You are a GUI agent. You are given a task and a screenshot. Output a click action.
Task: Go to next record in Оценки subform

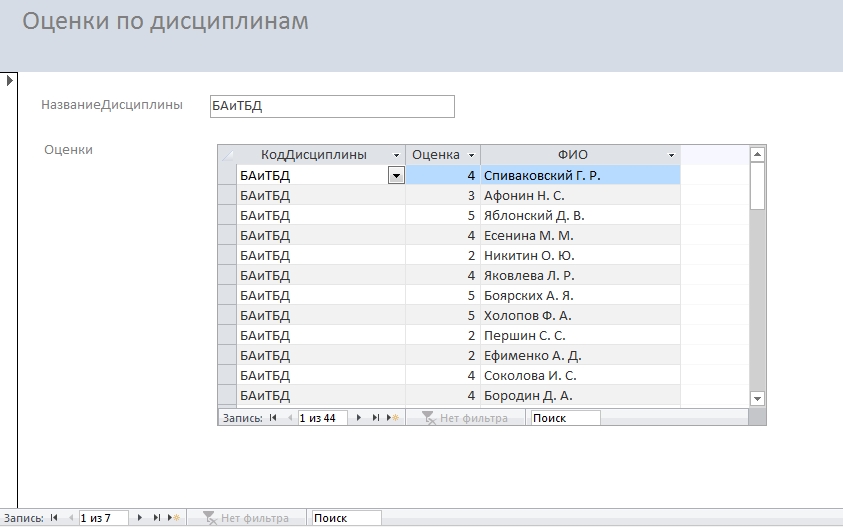click(x=359, y=417)
